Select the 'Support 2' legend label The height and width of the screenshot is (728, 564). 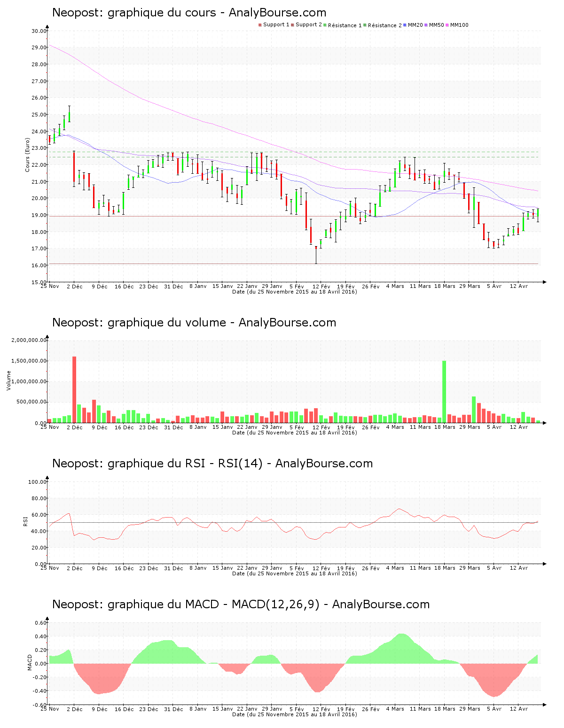309,25
